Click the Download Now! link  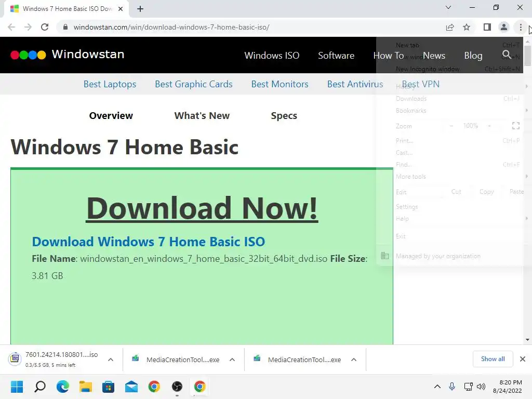pyautogui.click(x=202, y=208)
